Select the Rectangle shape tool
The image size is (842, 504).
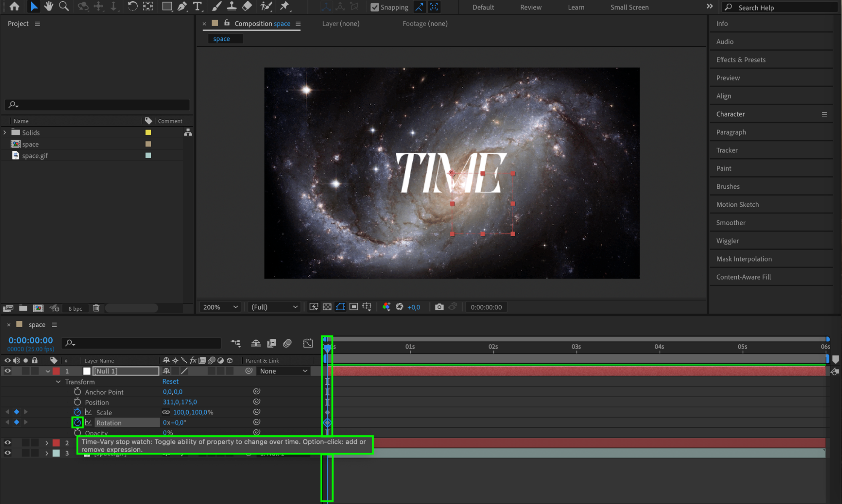click(x=167, y=6)
